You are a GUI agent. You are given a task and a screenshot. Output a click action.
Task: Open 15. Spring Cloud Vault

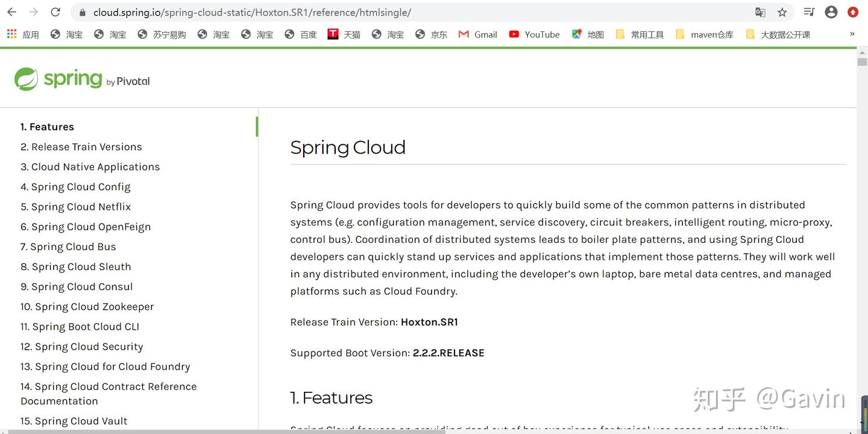tap(74, 421)
